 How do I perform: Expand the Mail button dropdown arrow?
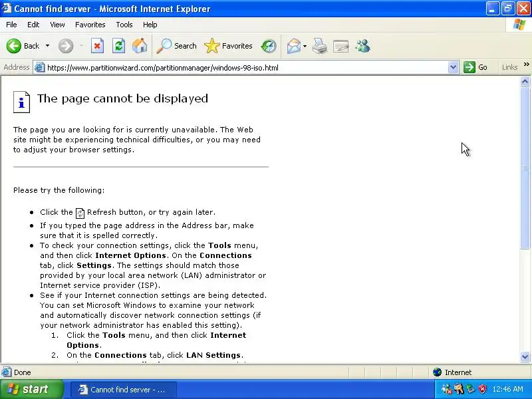[305, 46]
